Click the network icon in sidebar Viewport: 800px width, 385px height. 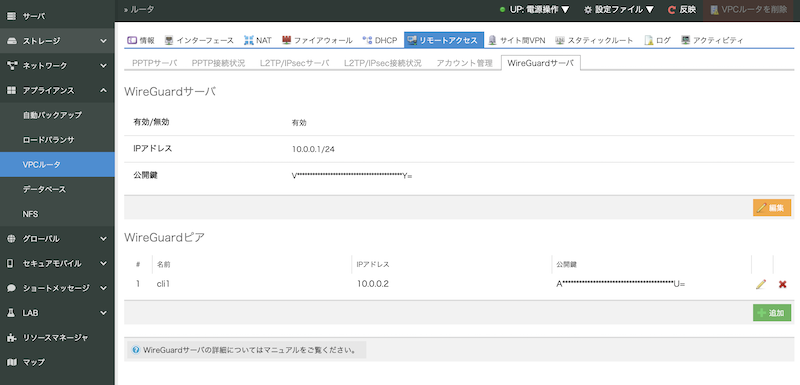click(11, 66)
